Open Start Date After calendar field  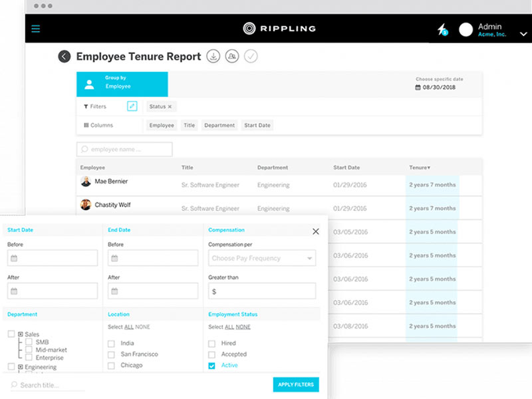53,291
